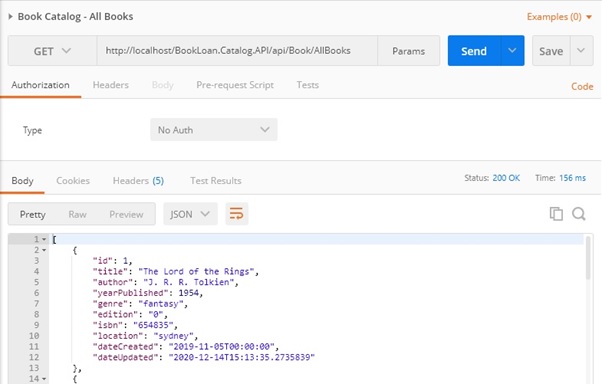602x384 pixels.
Task: Open the JSON format dropdown
Action: point(190,214)
